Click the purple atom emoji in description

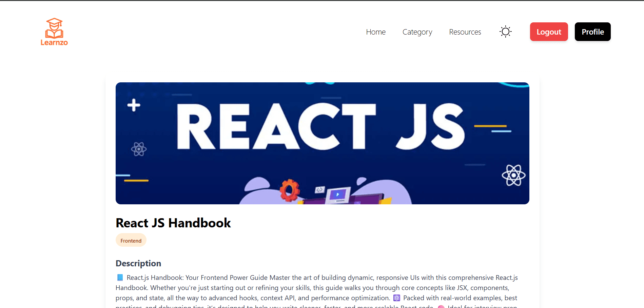click(396, 298)
